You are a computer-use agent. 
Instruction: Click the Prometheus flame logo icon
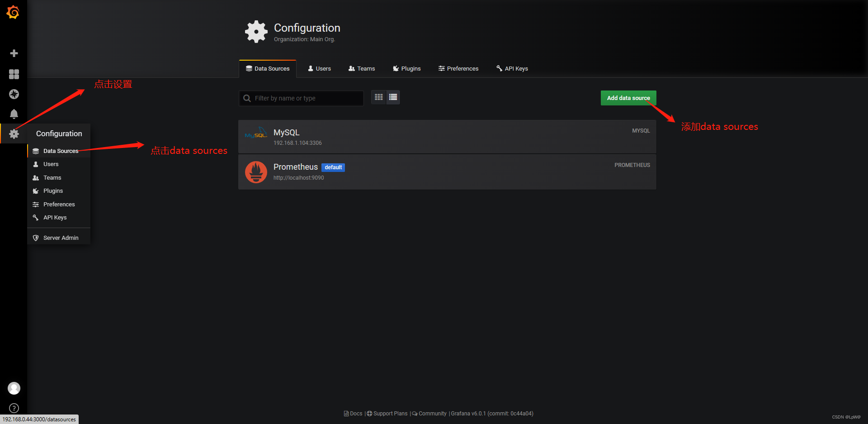click(x=256, y=172)
